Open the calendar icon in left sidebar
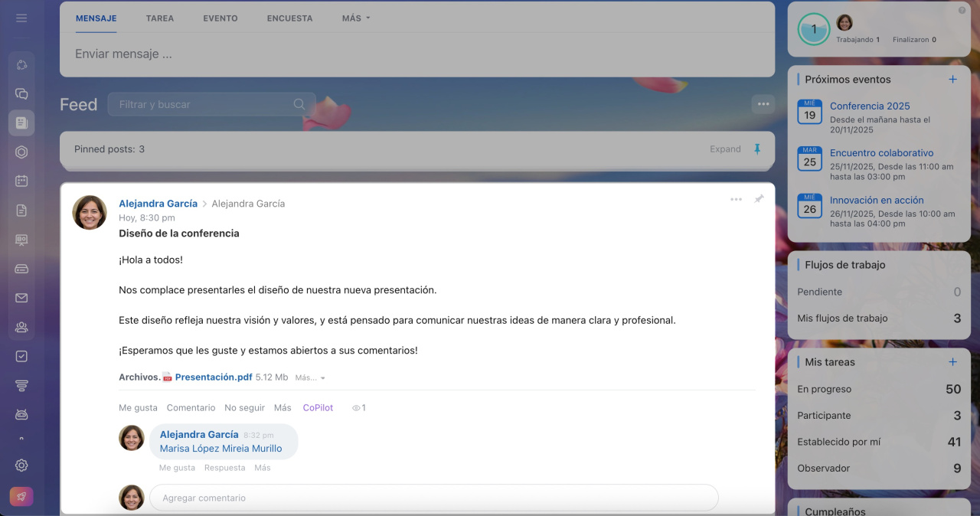This screenshot has width=980, height=516. [21, 181]
